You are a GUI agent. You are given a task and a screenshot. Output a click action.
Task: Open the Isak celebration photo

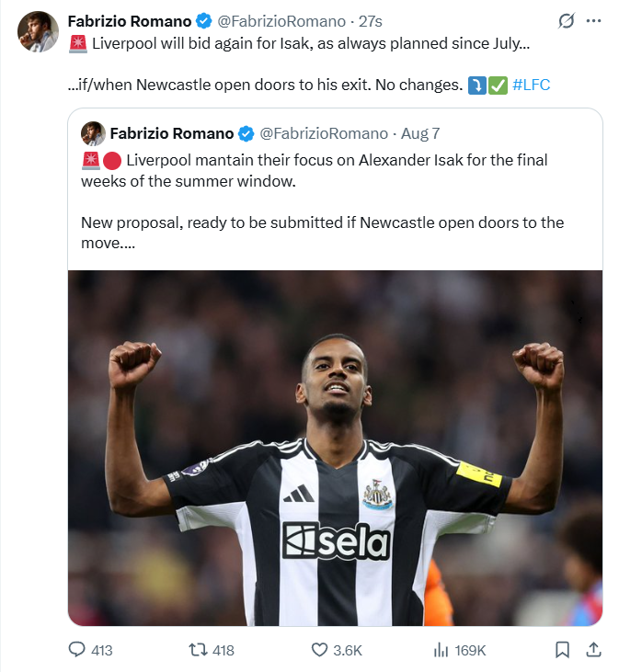(335, 447)
